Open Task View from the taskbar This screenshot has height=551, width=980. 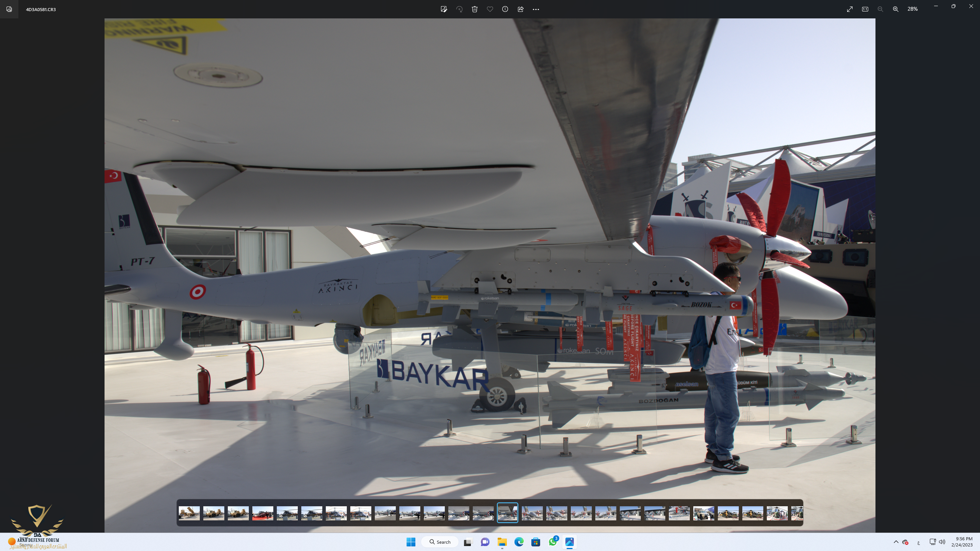tap(468, 542)
